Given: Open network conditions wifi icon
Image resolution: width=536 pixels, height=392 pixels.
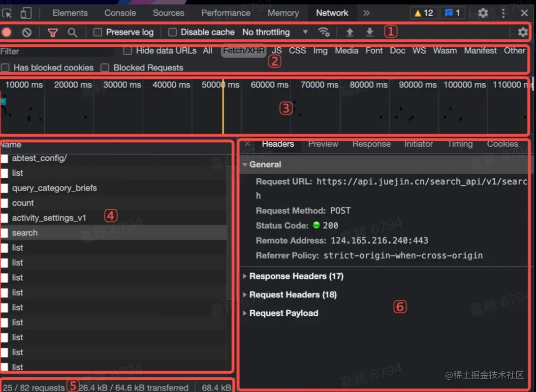Looking at the screenshot, I should 324,32.
